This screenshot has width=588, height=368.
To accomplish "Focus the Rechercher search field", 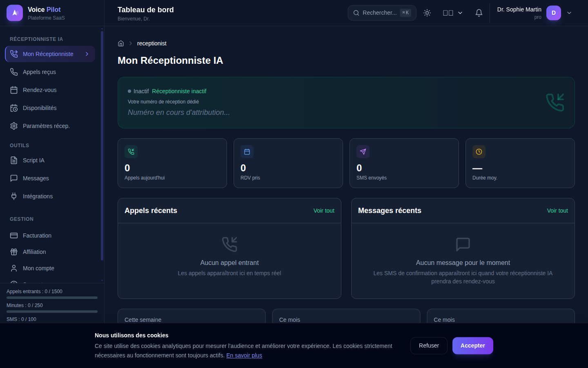I will [x=382, y=13].
